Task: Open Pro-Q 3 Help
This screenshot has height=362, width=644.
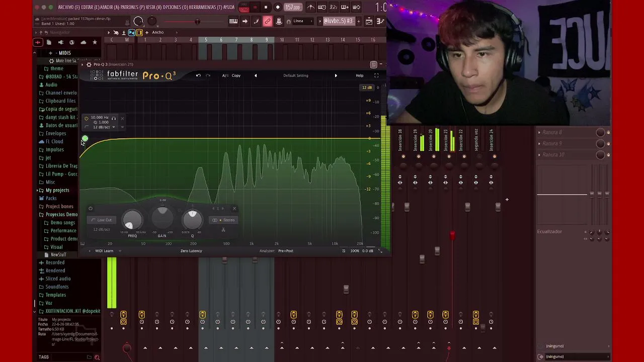Action: pos(360,75)
